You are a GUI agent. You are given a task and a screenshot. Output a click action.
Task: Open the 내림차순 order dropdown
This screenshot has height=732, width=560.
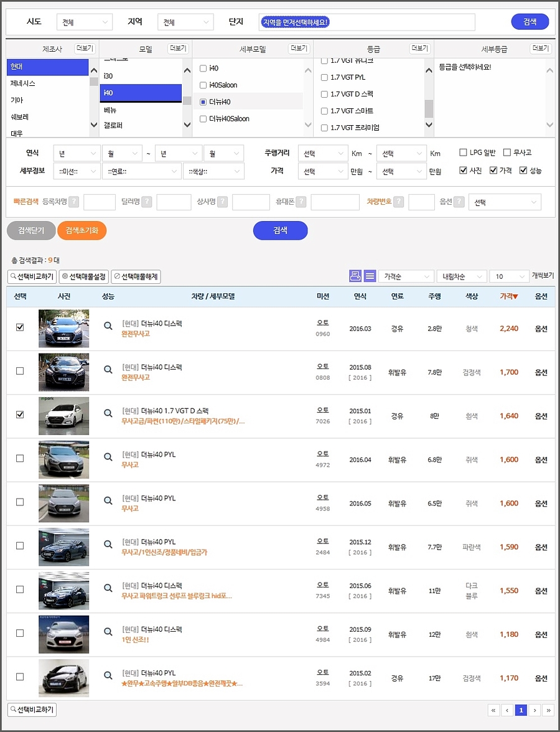(x=462, y=276)
